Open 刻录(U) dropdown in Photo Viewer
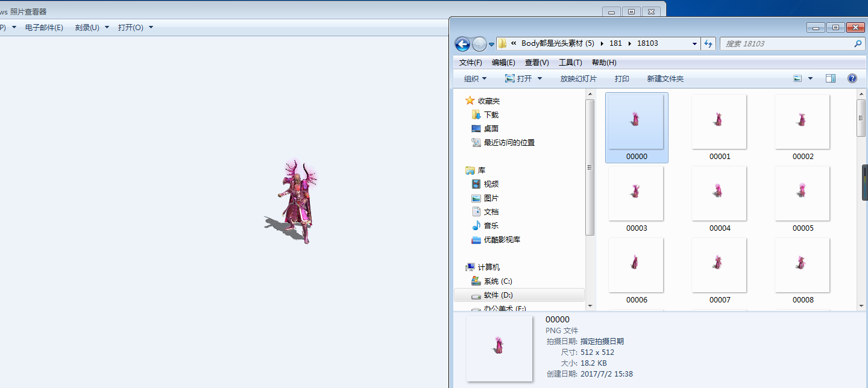The width and height of the screenshot is (868, 388). (92, 27)
